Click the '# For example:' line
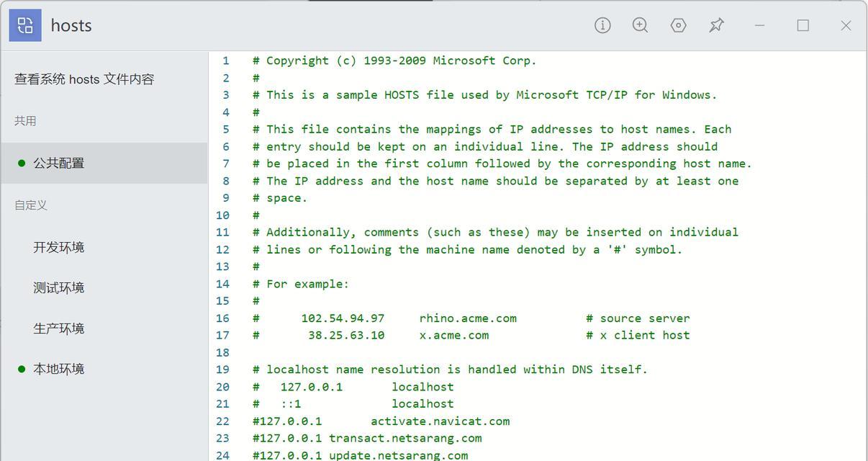The height and width of the screenshot is (461, 868). 301,284
